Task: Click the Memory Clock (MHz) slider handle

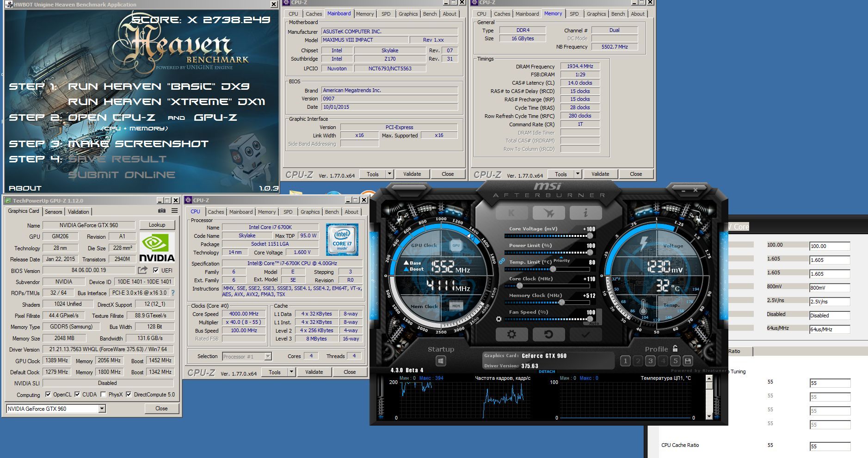Action: [561, 303]
